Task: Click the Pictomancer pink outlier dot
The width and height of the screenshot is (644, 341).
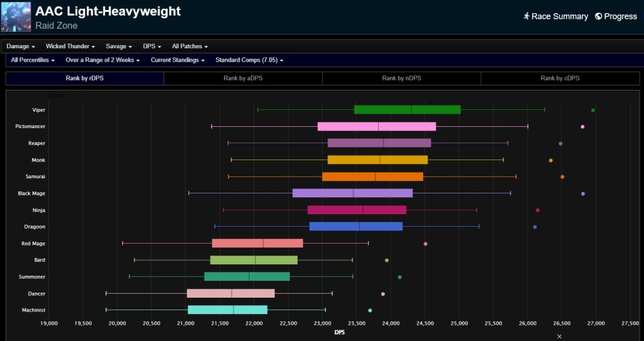Action: tap(582, 127)
